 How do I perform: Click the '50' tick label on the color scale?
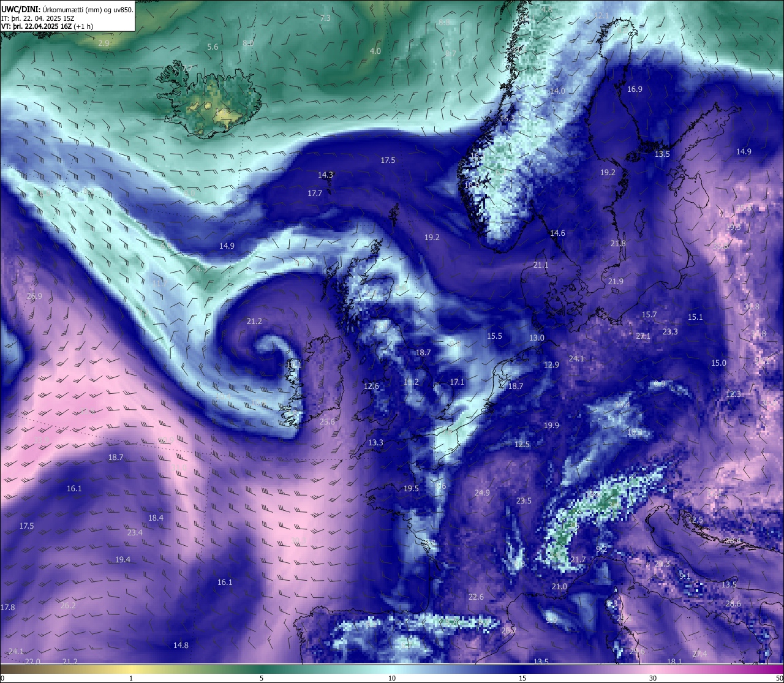(779, 678)
